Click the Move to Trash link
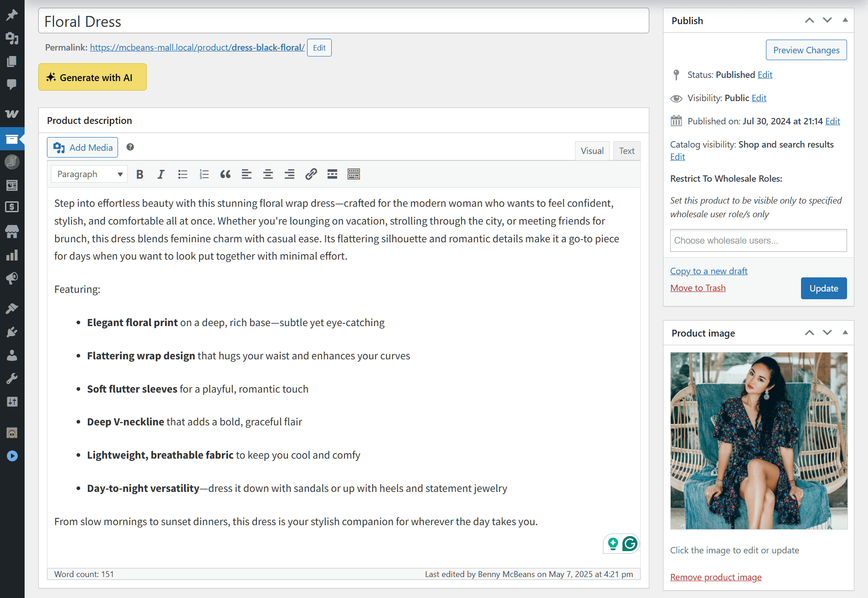Image resolution: width=868 pixels, height=598 pixels. point(698,288)
